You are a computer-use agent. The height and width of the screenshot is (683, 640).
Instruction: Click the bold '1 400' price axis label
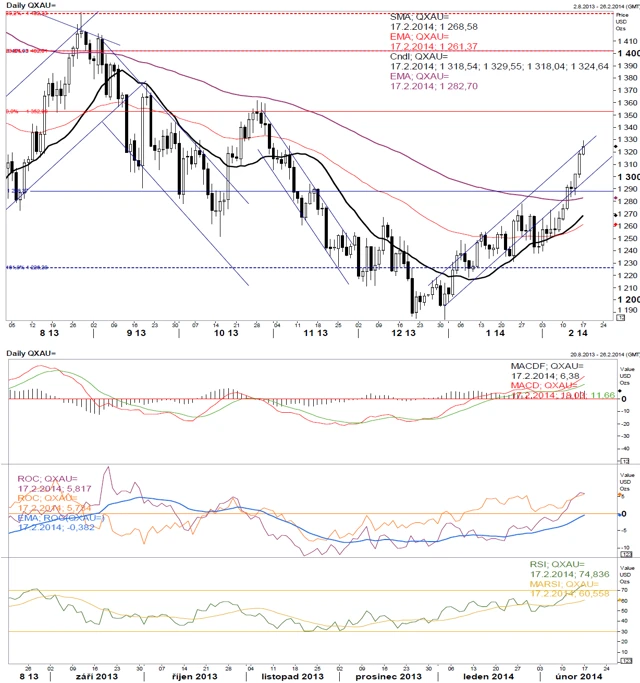(628, 53)
